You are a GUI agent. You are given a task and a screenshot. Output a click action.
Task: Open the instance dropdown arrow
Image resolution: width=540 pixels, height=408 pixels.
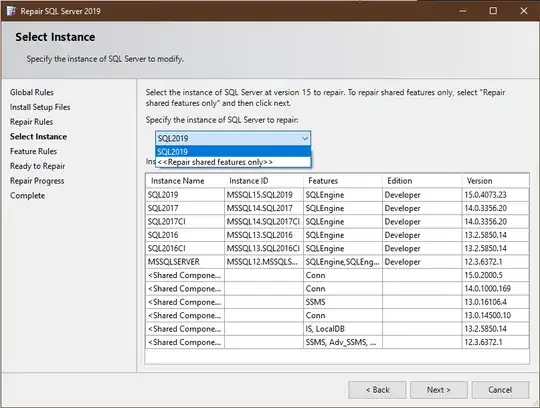[x=305, y=138]
